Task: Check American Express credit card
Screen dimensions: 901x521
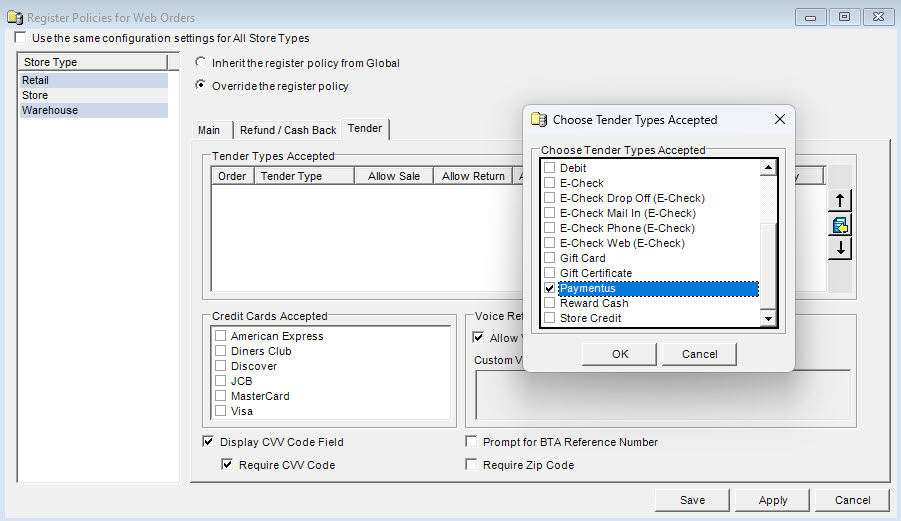Action: 220,335
